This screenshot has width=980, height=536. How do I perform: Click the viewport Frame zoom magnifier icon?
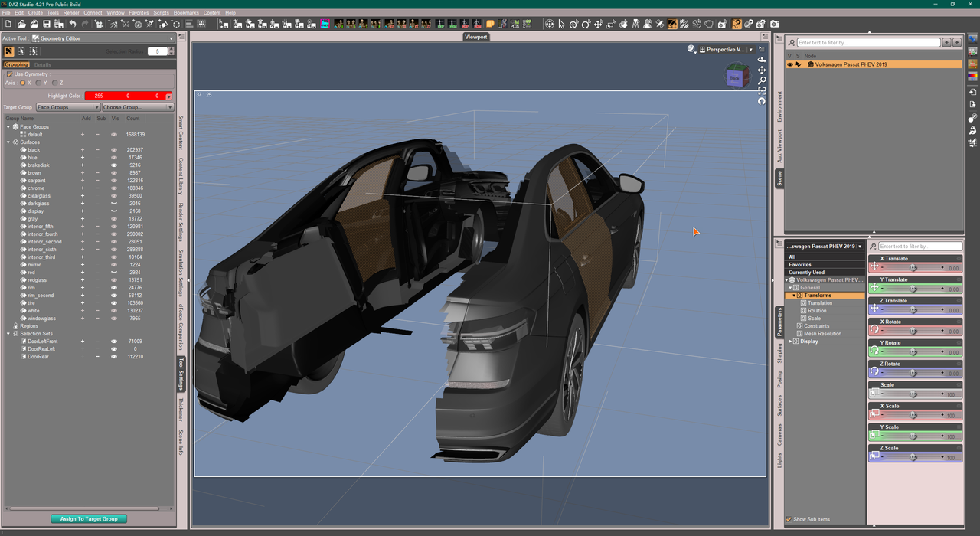[x=762, y=80]
